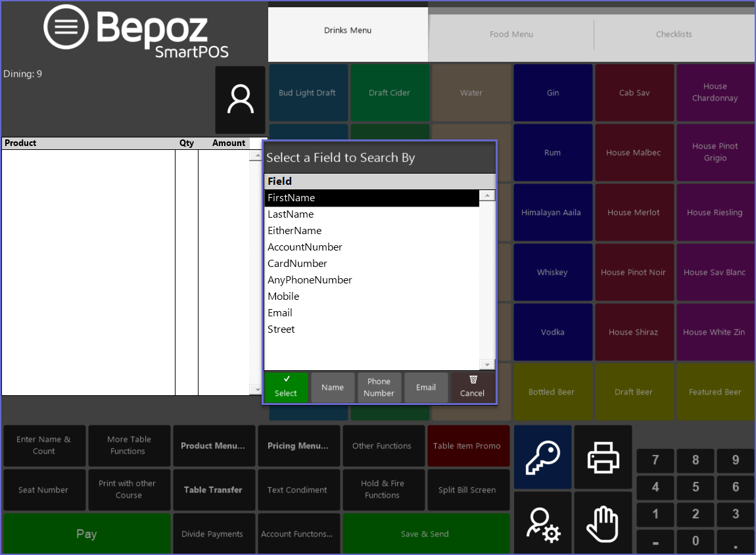The width and height of the screenshot is (756, 555).
Task: Select AccountNumber in the field list
Action: [305, 247]
